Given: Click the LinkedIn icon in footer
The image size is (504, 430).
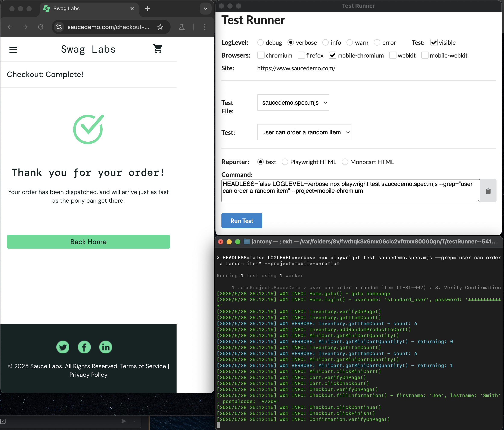Looking at the screenshot, I should click(106, 347).
